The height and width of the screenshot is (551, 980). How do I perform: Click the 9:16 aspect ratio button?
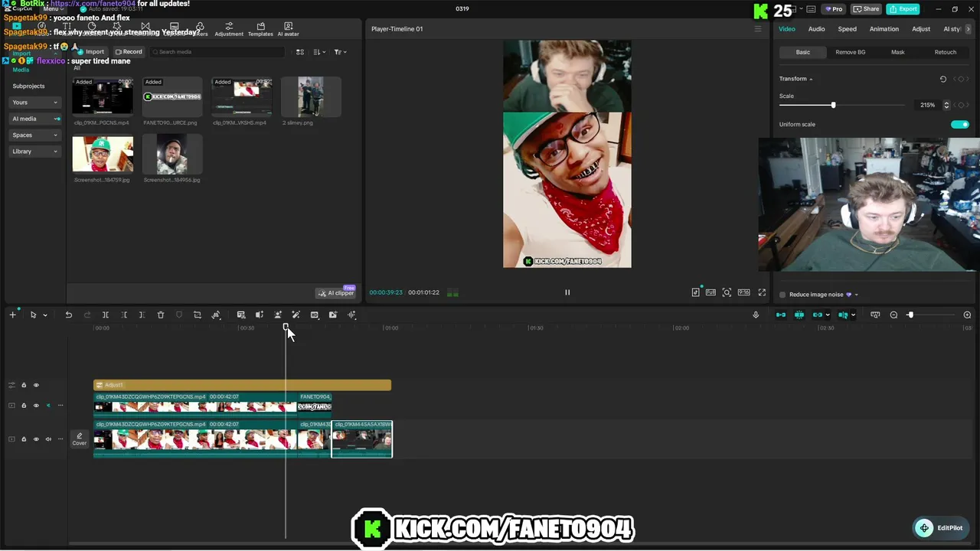743,292
